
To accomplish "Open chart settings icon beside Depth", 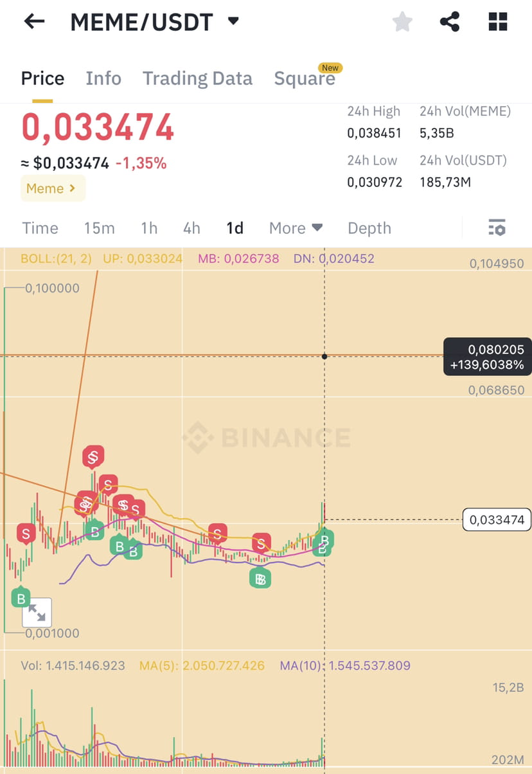I will pyautogui.click(x=495, y=228).
